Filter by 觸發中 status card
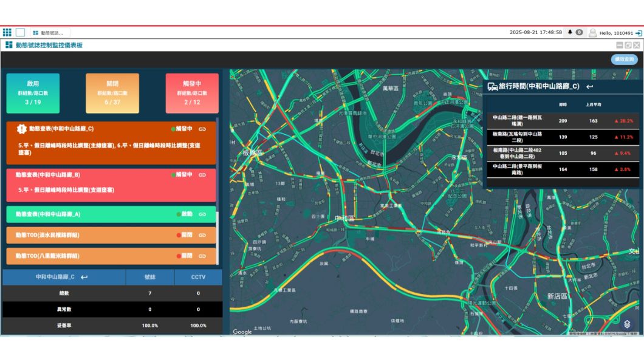The image size is (644, 362). 192,94
